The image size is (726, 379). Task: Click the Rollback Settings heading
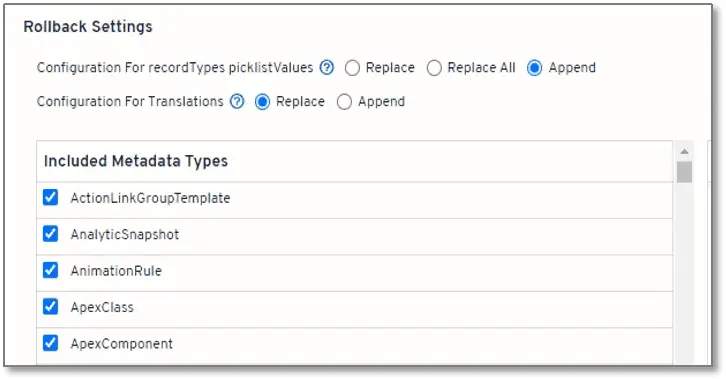[88, 27]
